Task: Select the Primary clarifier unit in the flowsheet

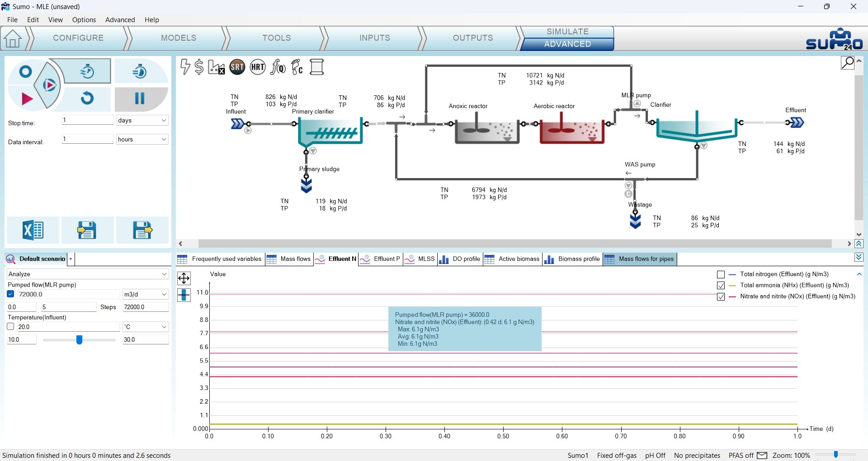Action: coord(330,131)
